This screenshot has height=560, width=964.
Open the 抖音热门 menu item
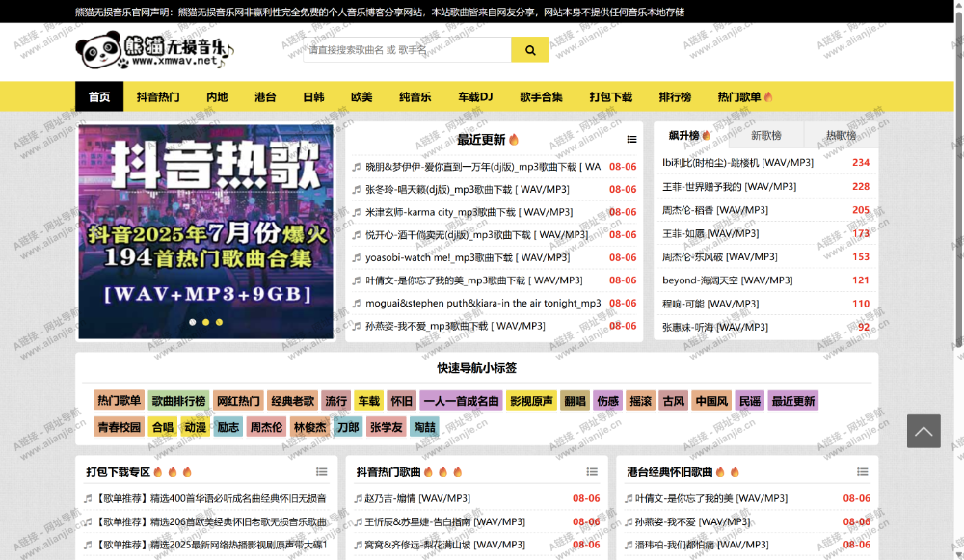tap(158, 96)
